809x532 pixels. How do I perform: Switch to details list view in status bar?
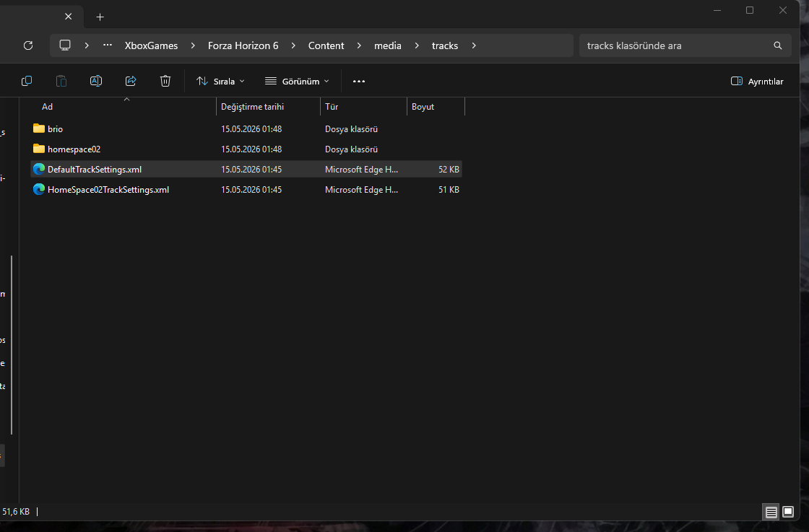771,512
